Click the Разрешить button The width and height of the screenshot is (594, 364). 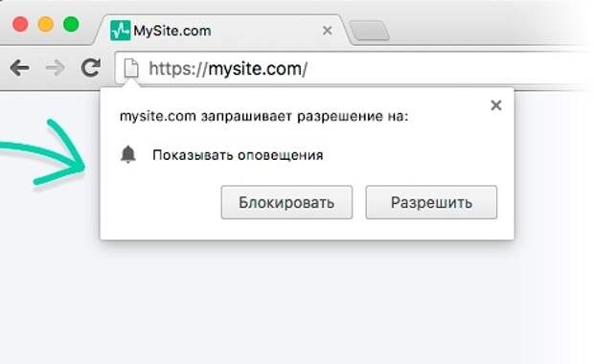431,202
